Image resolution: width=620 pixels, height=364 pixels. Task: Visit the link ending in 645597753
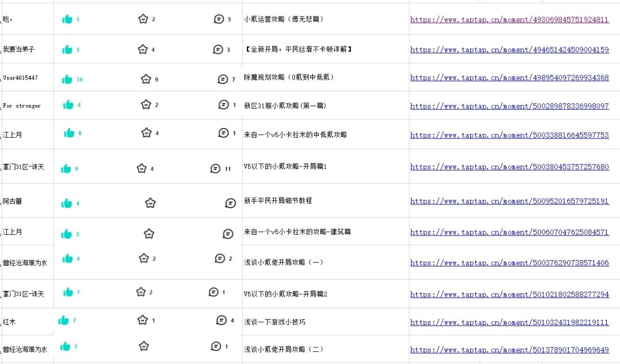coord(509,135)
